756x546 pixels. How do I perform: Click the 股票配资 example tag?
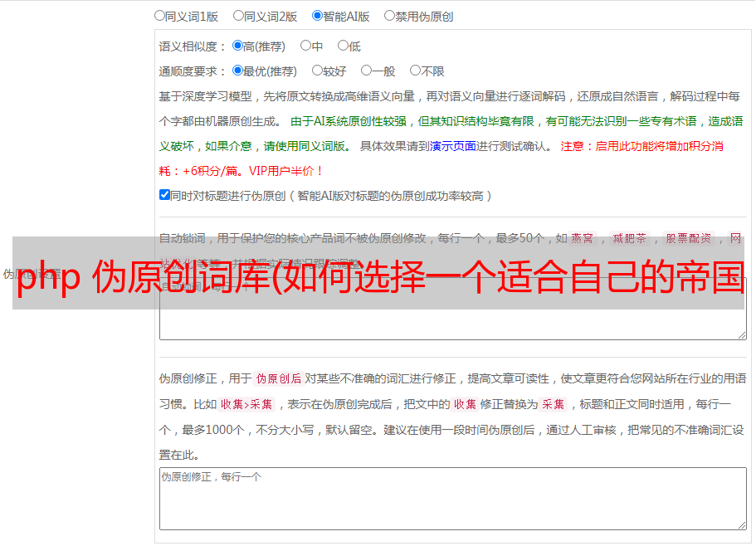[689, 238]
